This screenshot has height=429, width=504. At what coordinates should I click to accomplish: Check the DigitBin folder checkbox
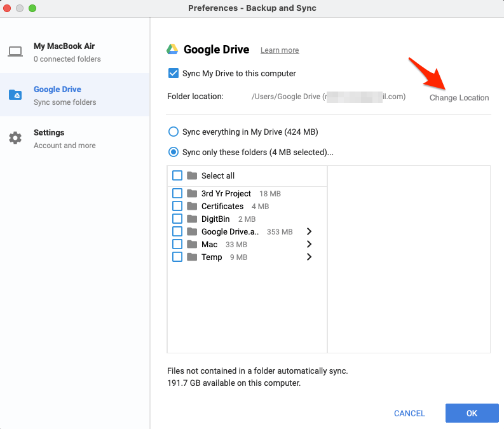(177, 219)
